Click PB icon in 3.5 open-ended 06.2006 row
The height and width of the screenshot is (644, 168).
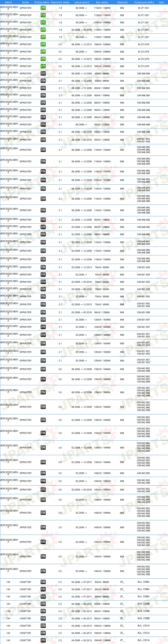click(43, 52)
